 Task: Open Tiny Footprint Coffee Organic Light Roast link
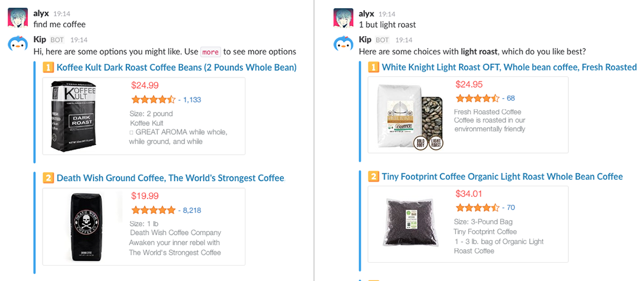click(502, 177)
